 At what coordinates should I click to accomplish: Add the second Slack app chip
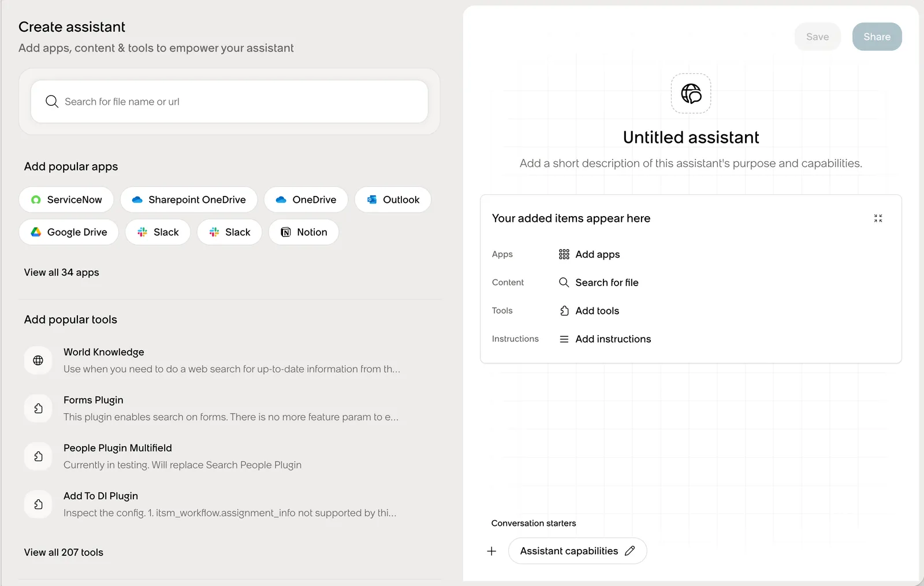(x=229, y=232)
